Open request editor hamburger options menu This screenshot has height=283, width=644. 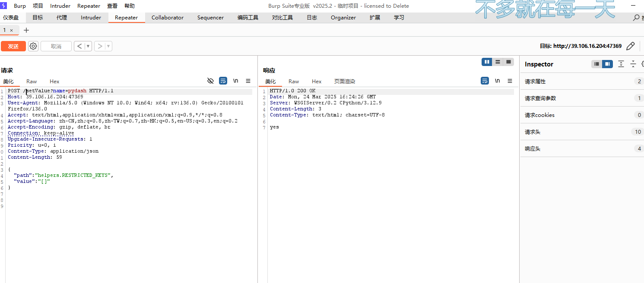coord(248,81)
